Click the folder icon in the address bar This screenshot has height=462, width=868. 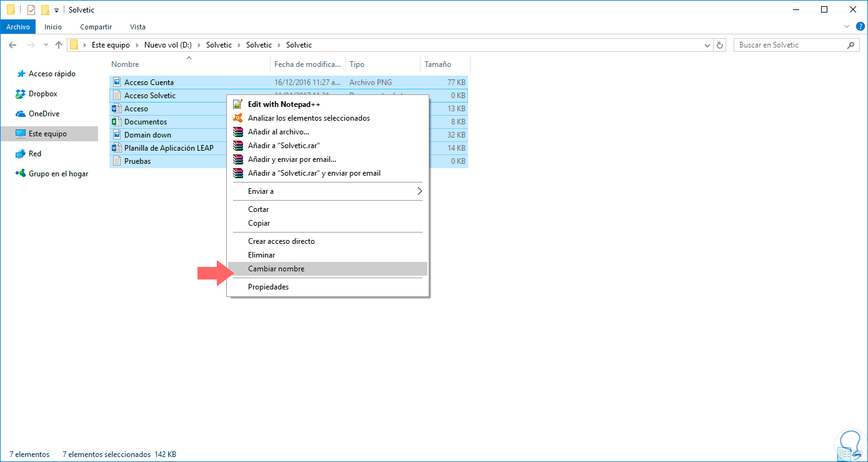tap(74, 45)
